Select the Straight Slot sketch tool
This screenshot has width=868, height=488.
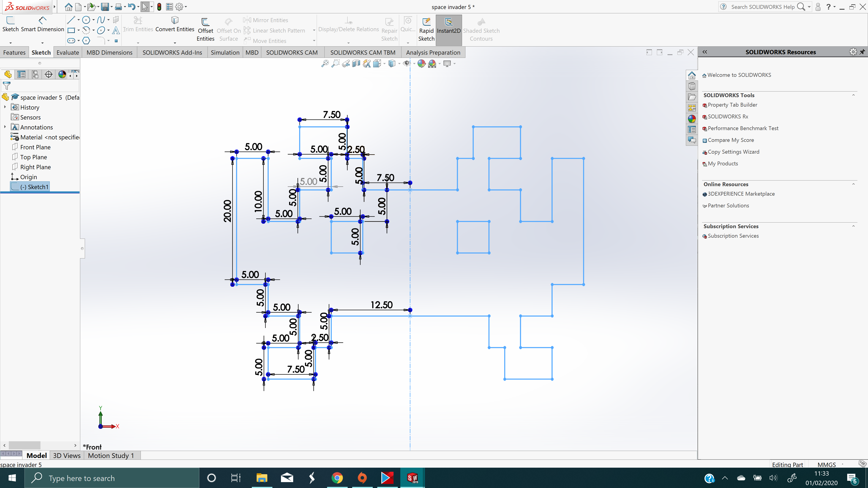[71, 41]
